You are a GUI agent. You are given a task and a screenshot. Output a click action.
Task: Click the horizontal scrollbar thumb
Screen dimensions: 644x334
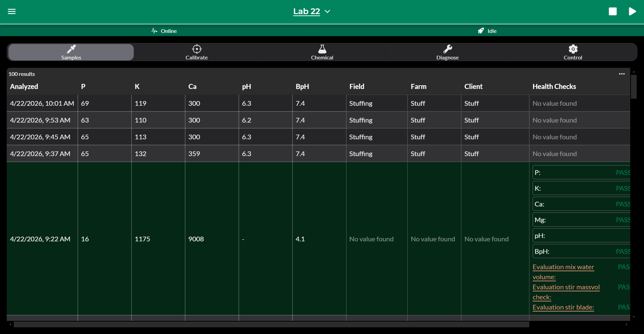click(x=271, y=325)
